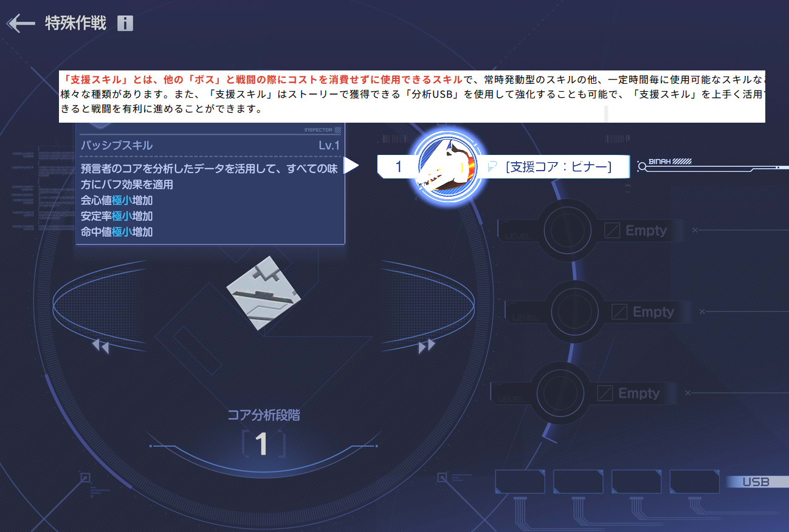This screenshot has height=532, width=789.
Task: Click the back arrow beside 特殊作戦
Action: pyautogui.click(x=21, y=24)
